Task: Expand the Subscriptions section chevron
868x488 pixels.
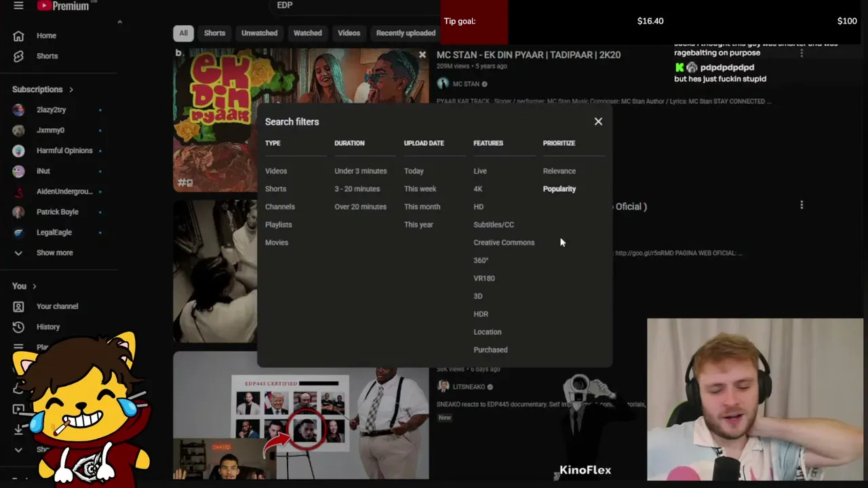Action: pyautogui.click(x=71, y=89)
